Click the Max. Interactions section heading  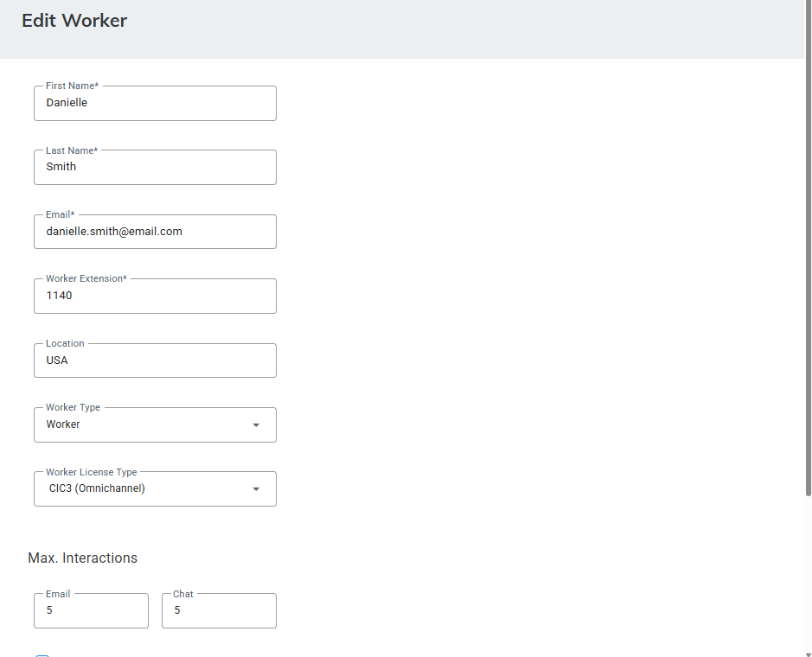pyautogui.click(x=82, y=558)
